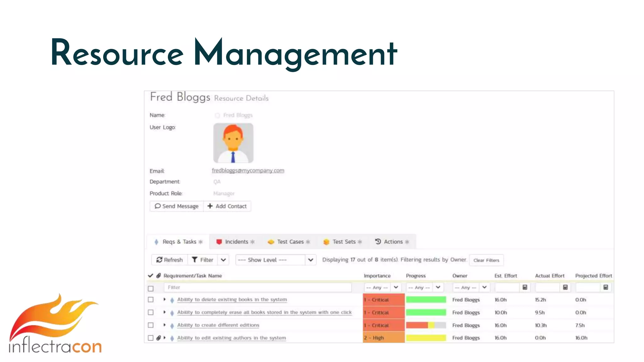Open 'Ability to delete existing books in the system'

pyautogui.click(x=232, y=299)
